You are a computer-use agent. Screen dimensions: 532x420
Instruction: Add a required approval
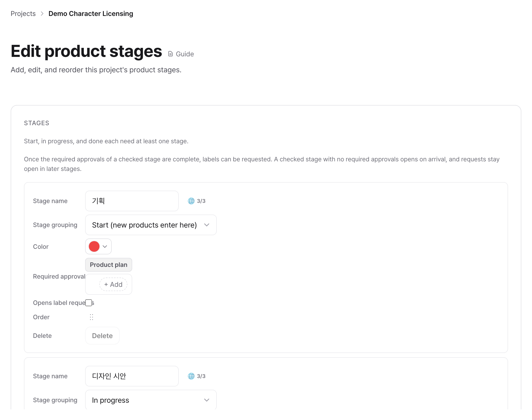point(113,284)
